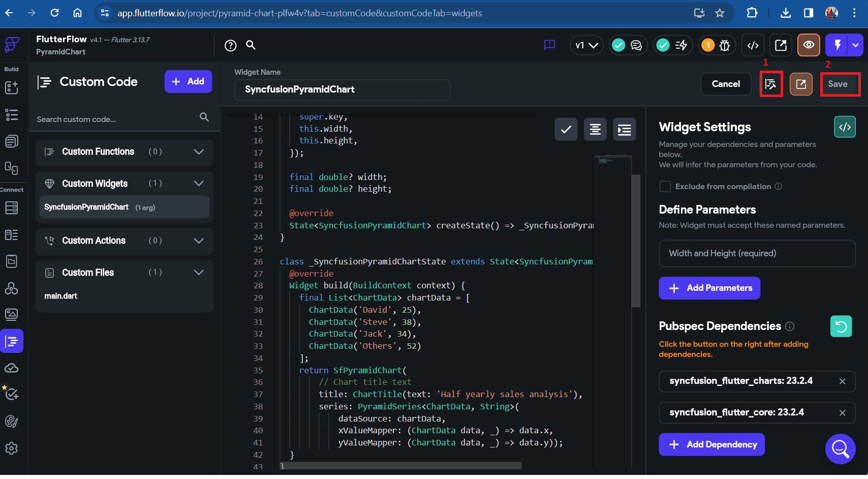The image size is (868, 479).
Task: Click the Width and Height parameter field
Action: [x=757, y=254]
